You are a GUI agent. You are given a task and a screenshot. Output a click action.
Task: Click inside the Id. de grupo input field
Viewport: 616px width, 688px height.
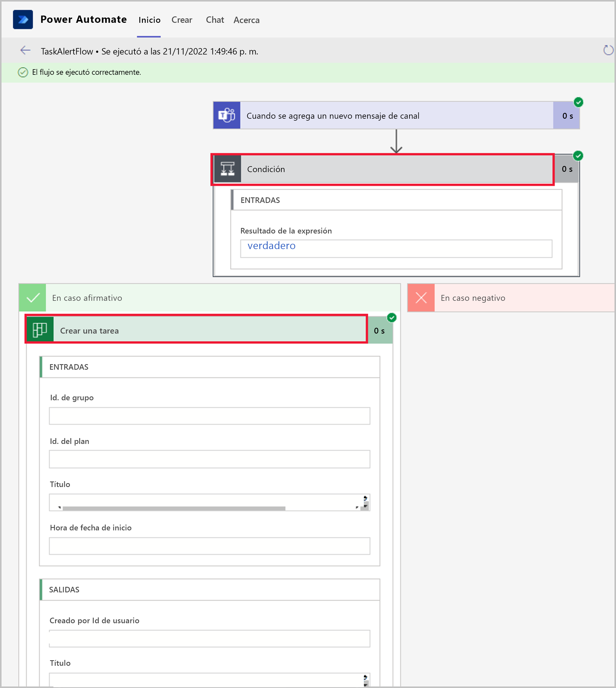tap(210, 416)
